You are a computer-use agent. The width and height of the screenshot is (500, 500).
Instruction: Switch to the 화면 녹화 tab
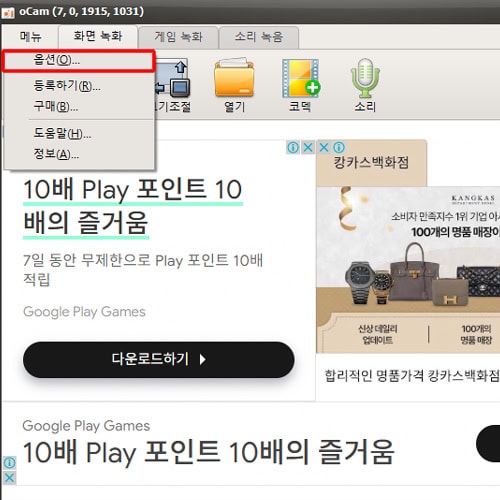tap(98, 36)
